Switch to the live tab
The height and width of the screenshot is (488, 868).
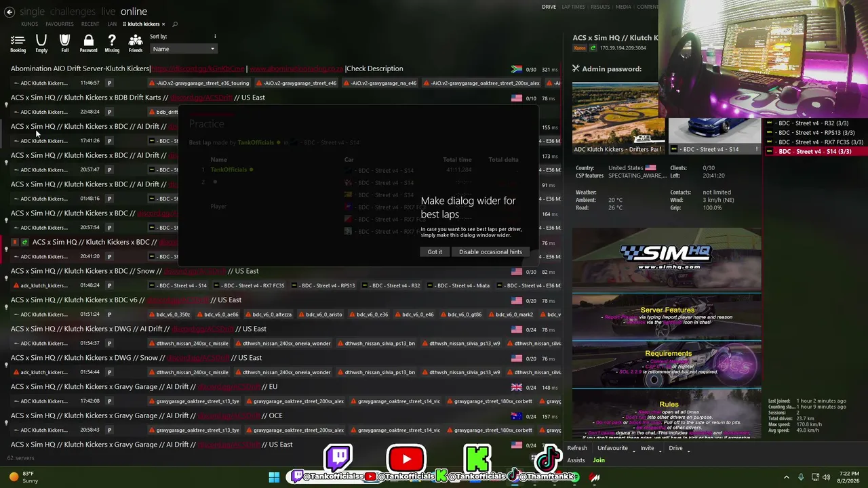click(108, 12)
